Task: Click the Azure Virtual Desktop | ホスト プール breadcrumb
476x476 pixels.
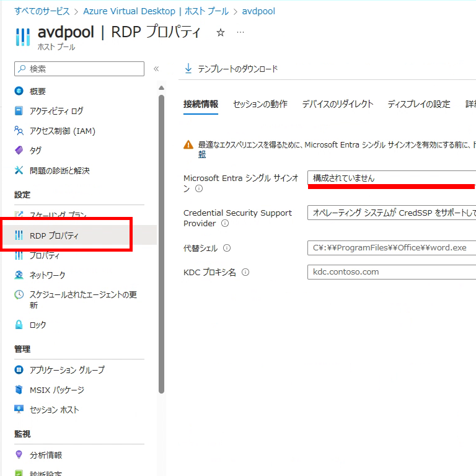Action: pos(156,11)
